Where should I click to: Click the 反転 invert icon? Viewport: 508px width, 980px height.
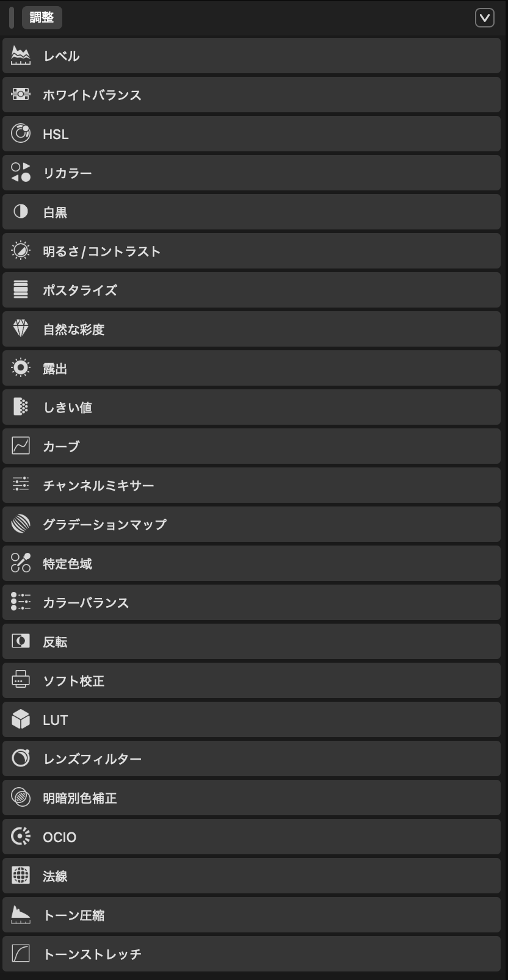coord(21,641)
